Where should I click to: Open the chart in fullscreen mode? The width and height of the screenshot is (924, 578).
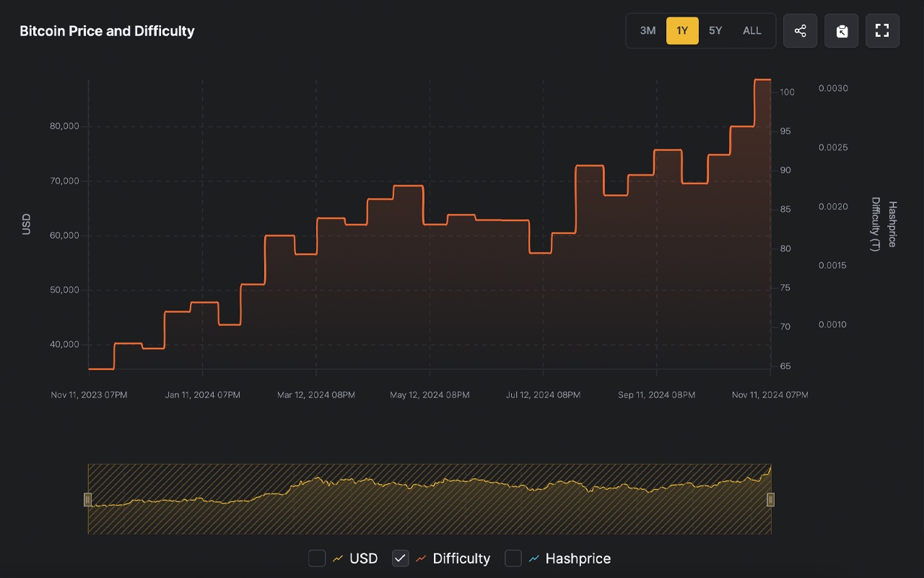point(882,30)
